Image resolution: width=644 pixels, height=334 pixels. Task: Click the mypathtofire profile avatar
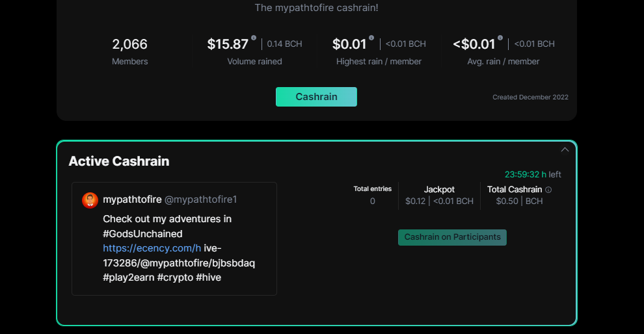tap(90, 200)
